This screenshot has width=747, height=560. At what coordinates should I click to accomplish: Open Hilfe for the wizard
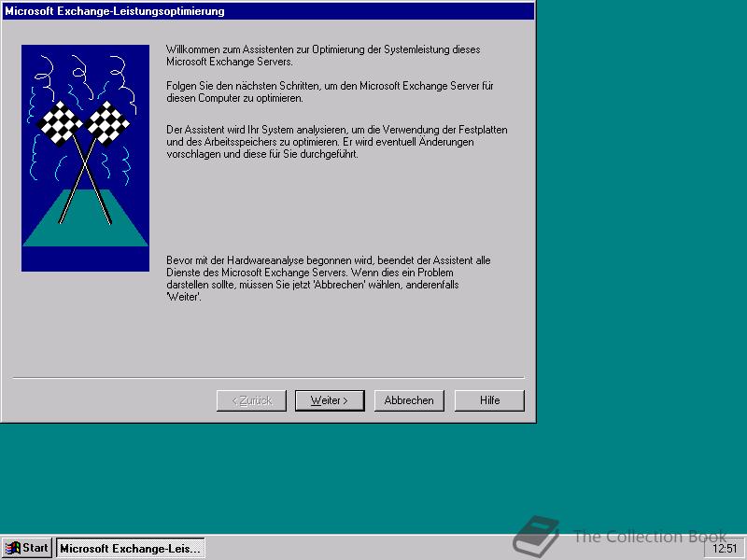tap(489, 400)
